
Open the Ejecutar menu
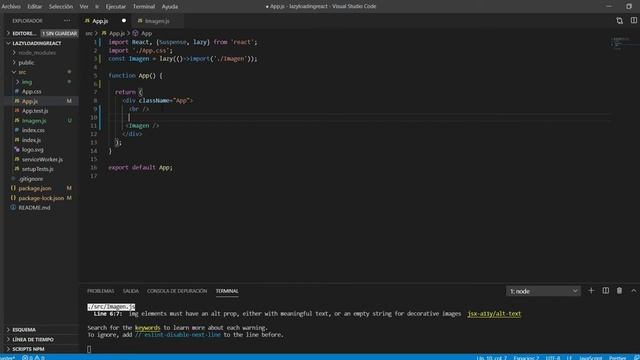[x=116, y=7]
